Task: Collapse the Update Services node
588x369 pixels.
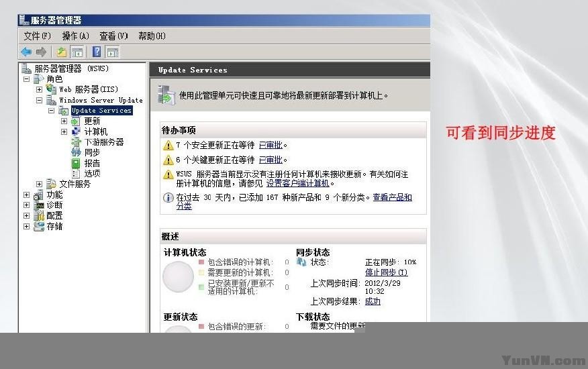Action: click(x=52, y=111)
